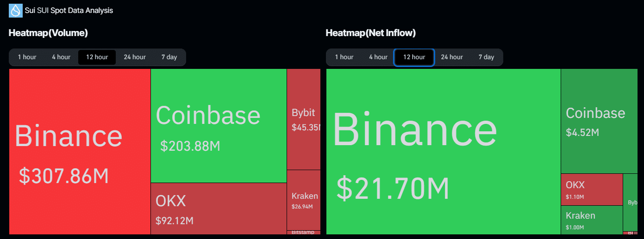Select 1 hour tab in Net Inflow heatmap

[344, 57]
